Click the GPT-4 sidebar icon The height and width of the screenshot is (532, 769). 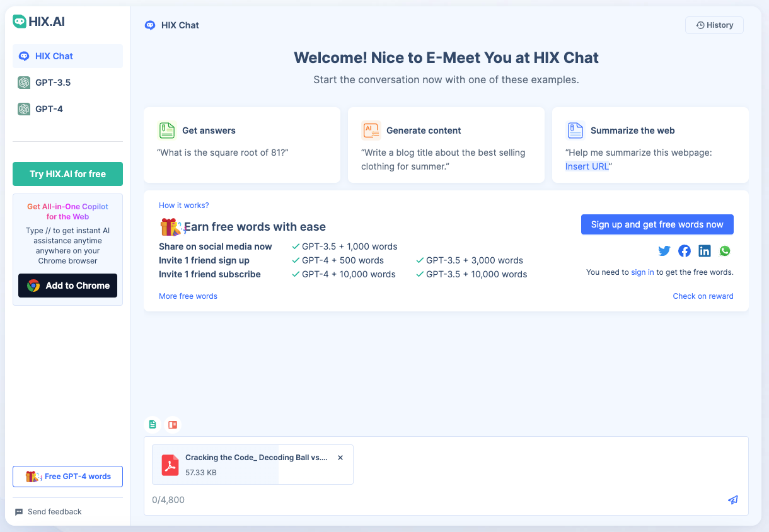click(x=24, y=109)
